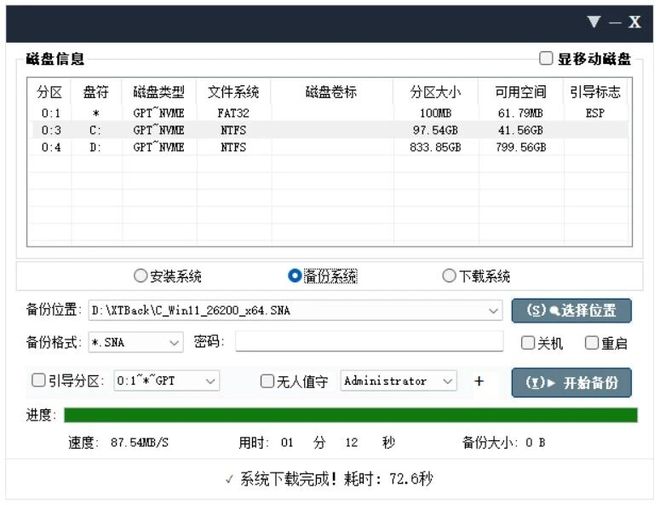Click the 备份大小 0 B value
The image size is (660, 505).
coord(535,443)
